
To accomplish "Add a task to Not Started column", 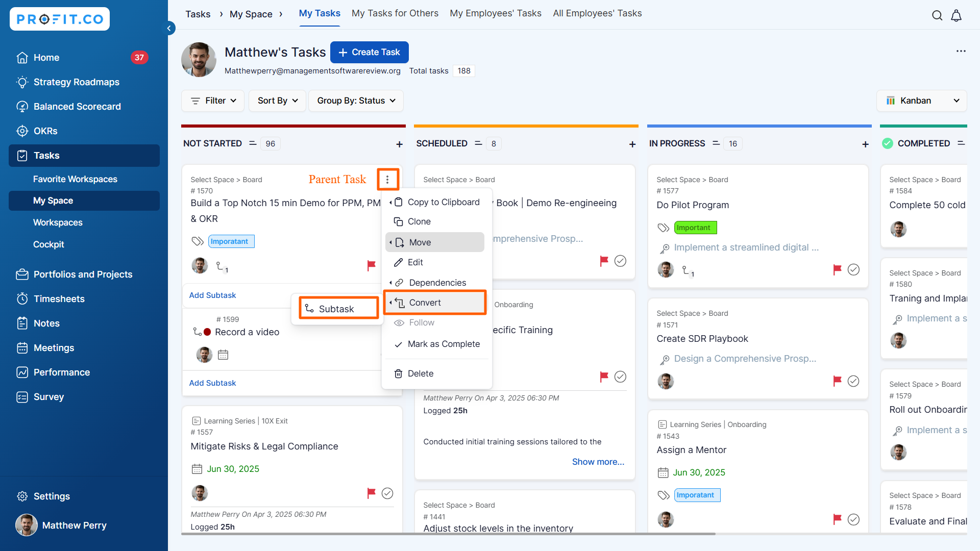I will (399, 144).
